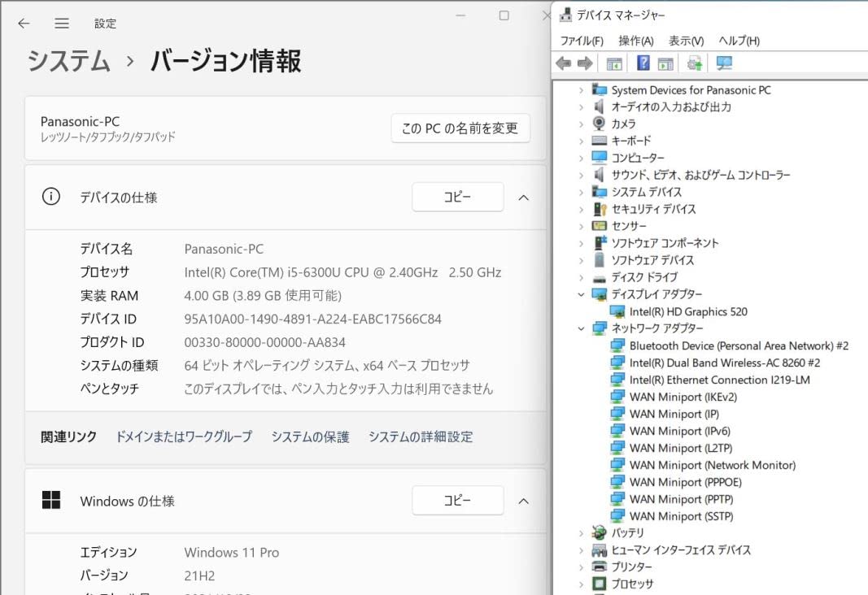The height and width of the screenshot is (595, 868).
Task: Open the 操作(A) menu
Action: coord(635,41)
